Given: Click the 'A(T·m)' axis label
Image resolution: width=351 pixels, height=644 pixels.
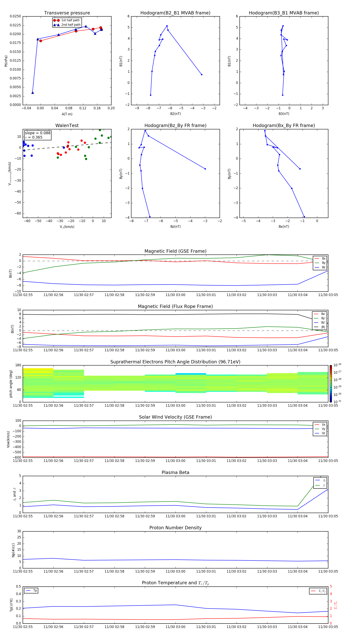Looking at the screenshot, I should point(67,114).
